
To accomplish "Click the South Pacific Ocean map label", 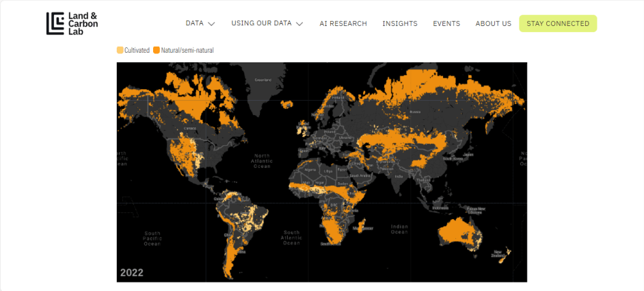I will point(152,238).
